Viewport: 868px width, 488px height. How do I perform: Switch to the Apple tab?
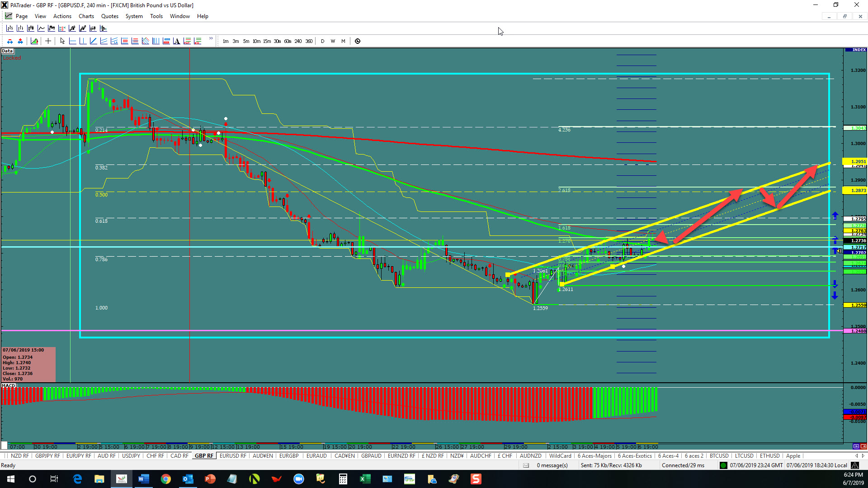tap(793, 456)
